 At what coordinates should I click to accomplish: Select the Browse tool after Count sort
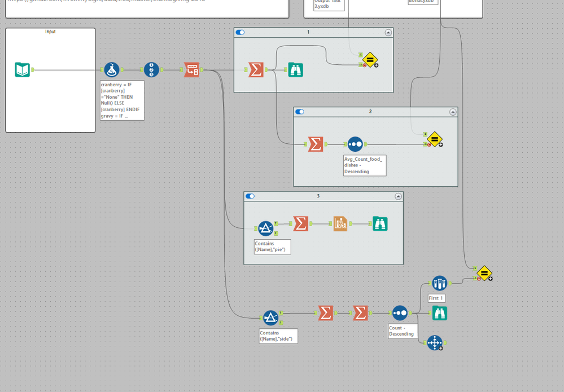440,313
